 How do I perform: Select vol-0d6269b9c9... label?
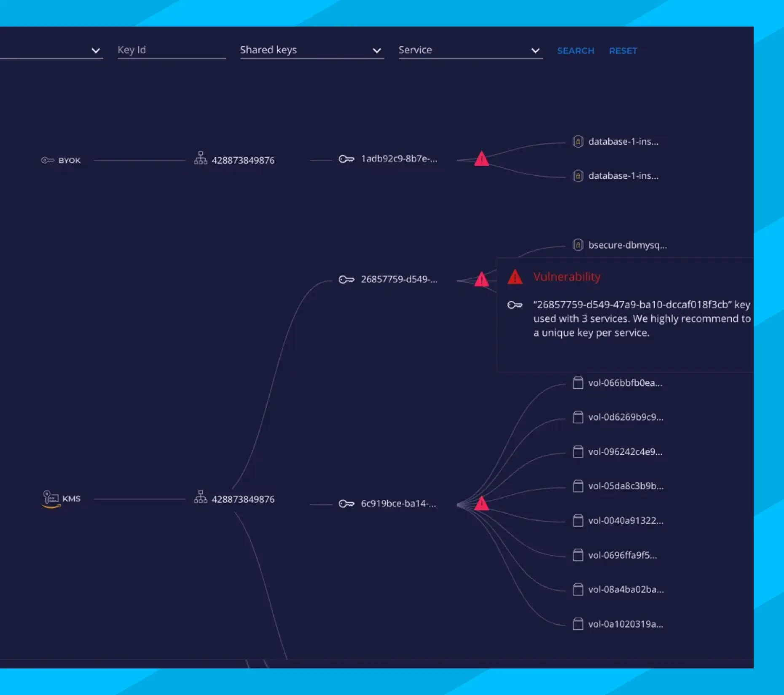[626, 417]
